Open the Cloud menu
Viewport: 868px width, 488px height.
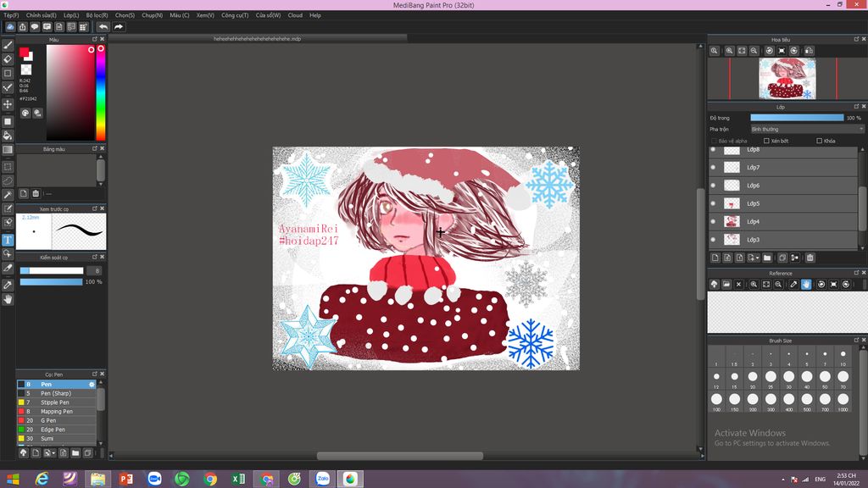tap(295, 15)
